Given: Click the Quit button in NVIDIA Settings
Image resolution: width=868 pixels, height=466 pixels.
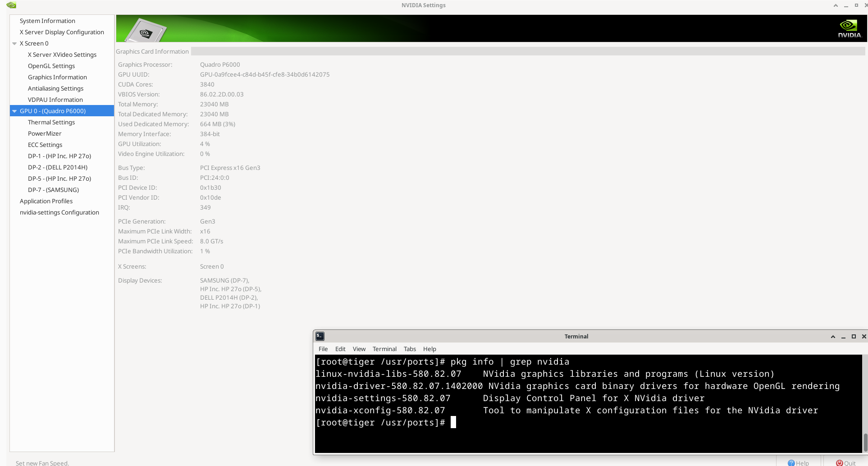Looking at the screenshot, I should [846, 462].
